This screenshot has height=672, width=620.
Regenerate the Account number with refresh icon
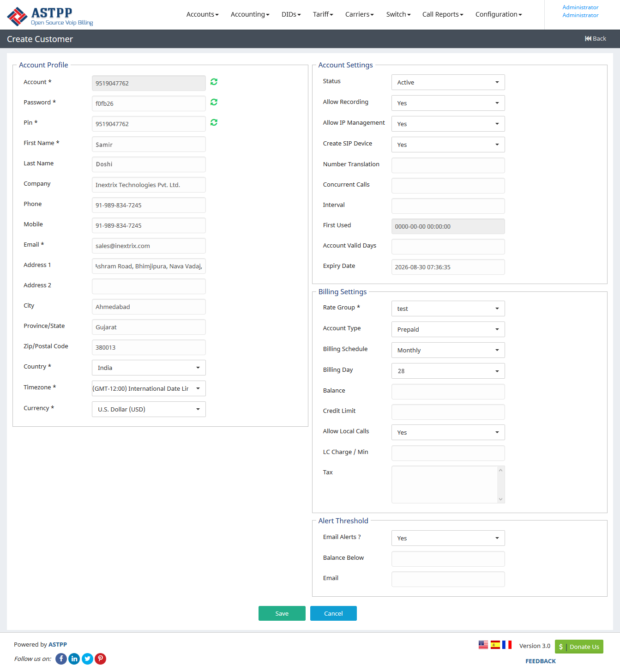tap(214, 82)
